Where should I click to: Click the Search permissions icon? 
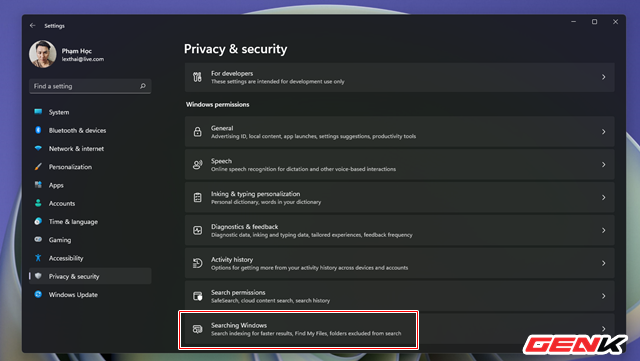[x=198, y=296]
